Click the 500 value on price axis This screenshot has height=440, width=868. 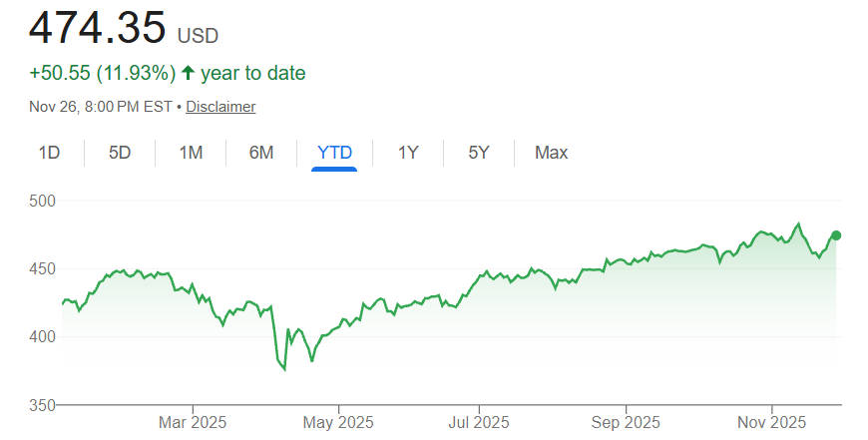[41, 202]
